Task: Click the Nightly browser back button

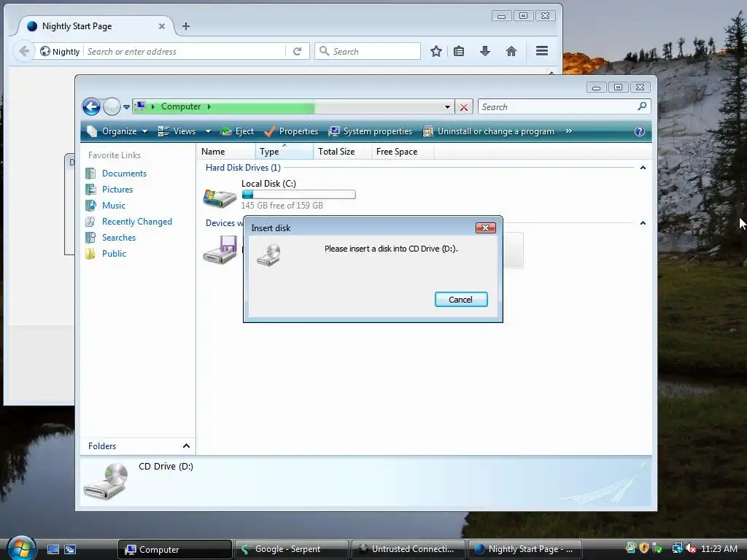Action: (x=24, y=51)
